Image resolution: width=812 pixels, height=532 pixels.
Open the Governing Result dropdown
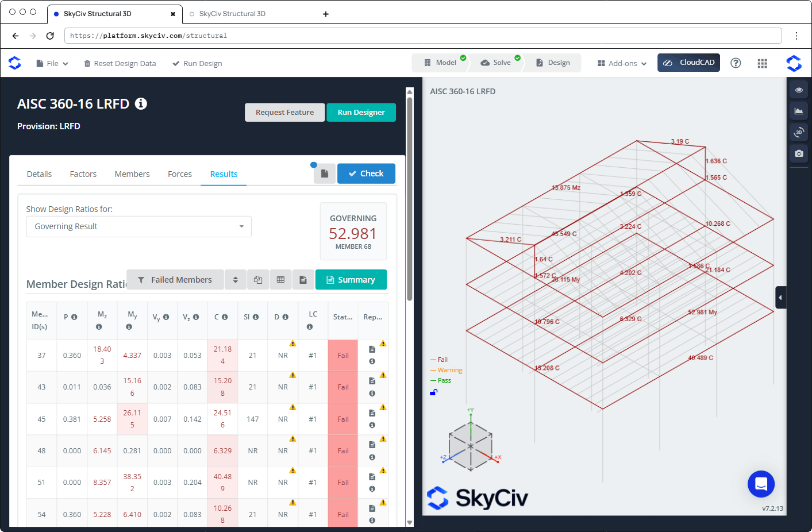click(139, 226)
